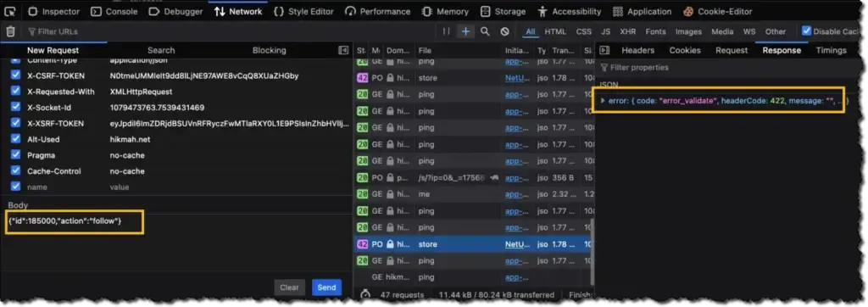Click the new header name placeholder field
Viewport: 868px width, 307px height.
point(37,187)
